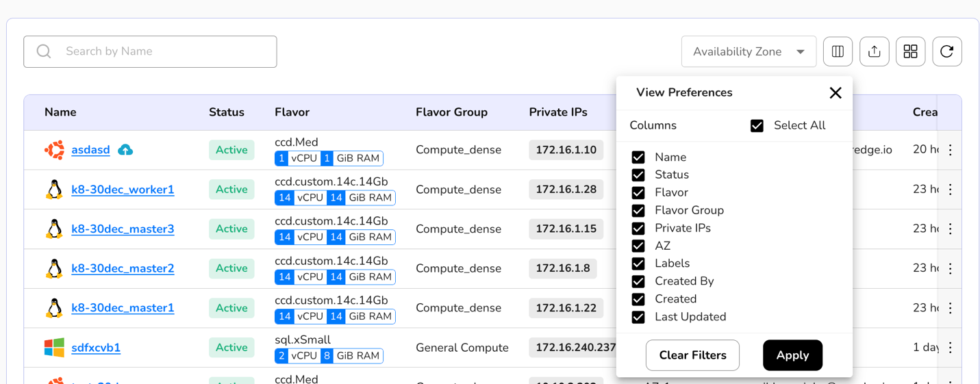Screen dimensions: 980x384
Task: Open three-dot menu for asdasd row
Action: (x=950, y=150)
